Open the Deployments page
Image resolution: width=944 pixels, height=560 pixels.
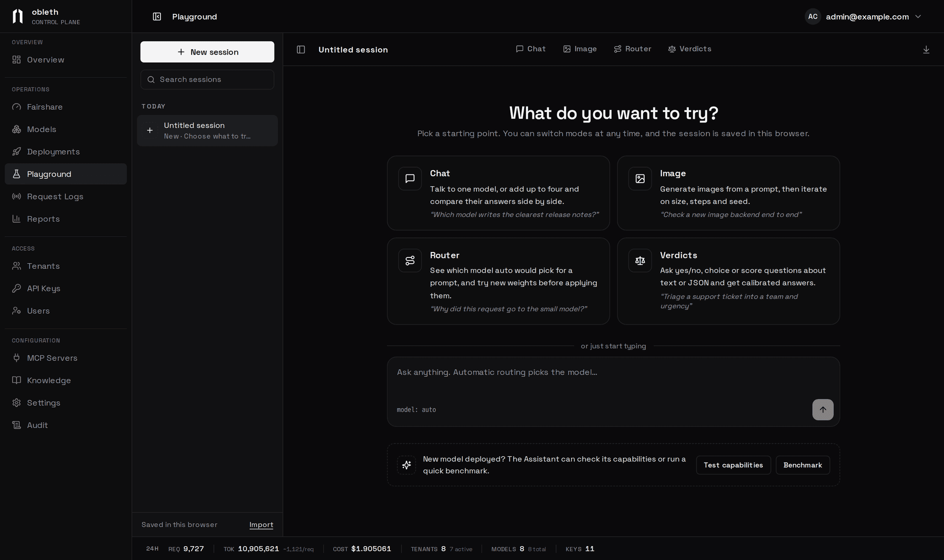(x=66, y=152)
